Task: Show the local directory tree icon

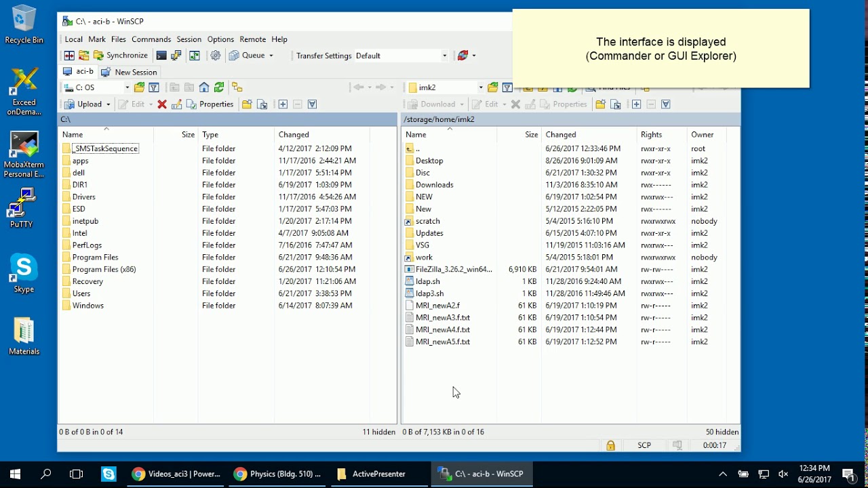Action: [237, 87]
